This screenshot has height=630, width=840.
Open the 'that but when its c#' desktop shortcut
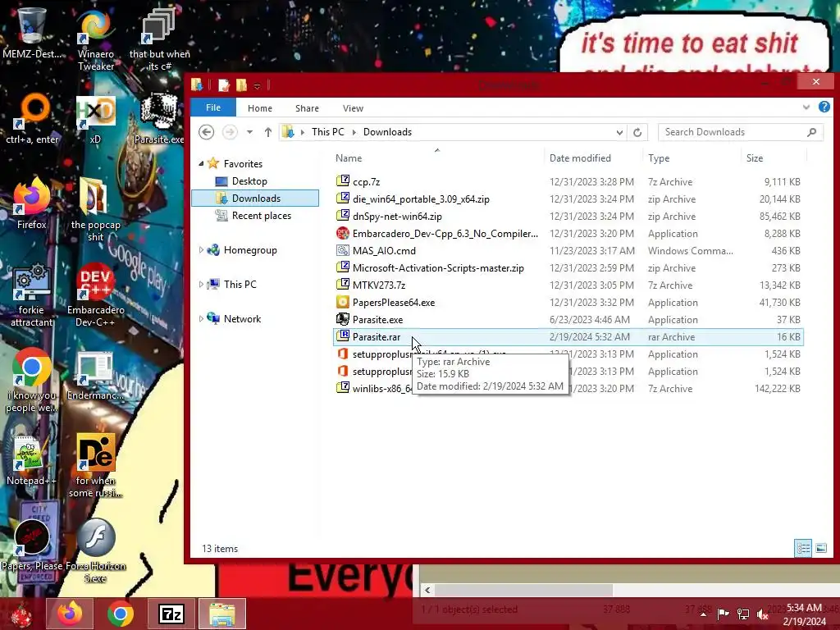[x=159, y=39]
